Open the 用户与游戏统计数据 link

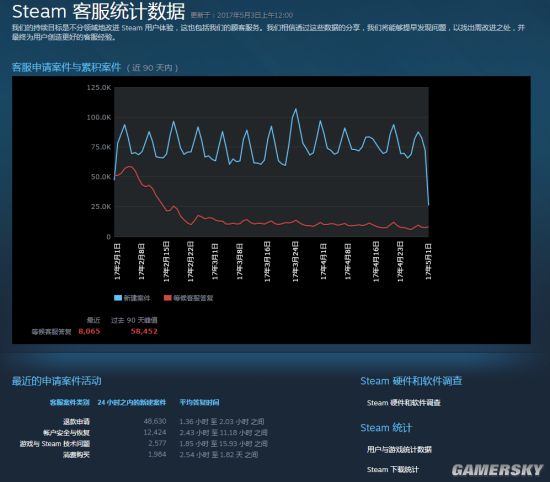[399, 449]
